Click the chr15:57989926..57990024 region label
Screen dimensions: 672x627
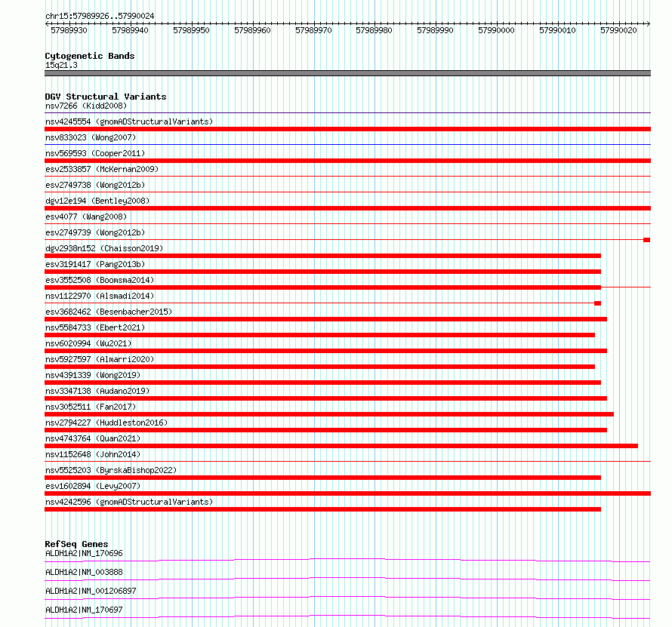coord(100,16)
